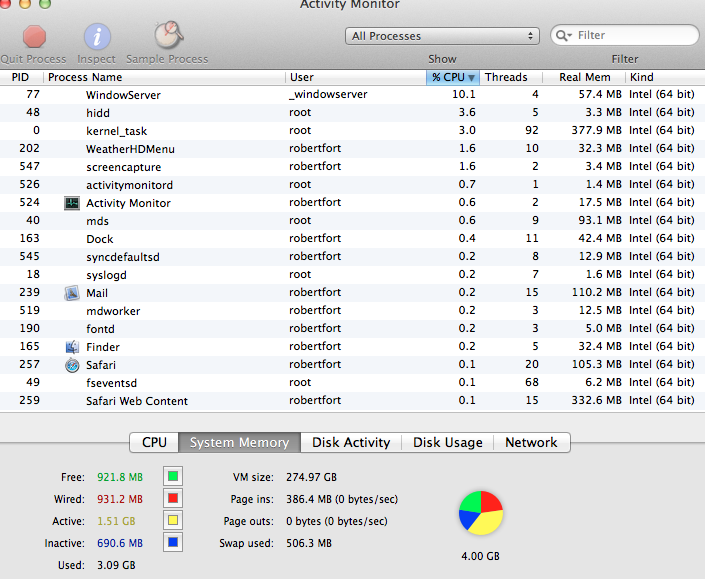Click the Inspect info icon
705x579 pixels.
(97, 36)
